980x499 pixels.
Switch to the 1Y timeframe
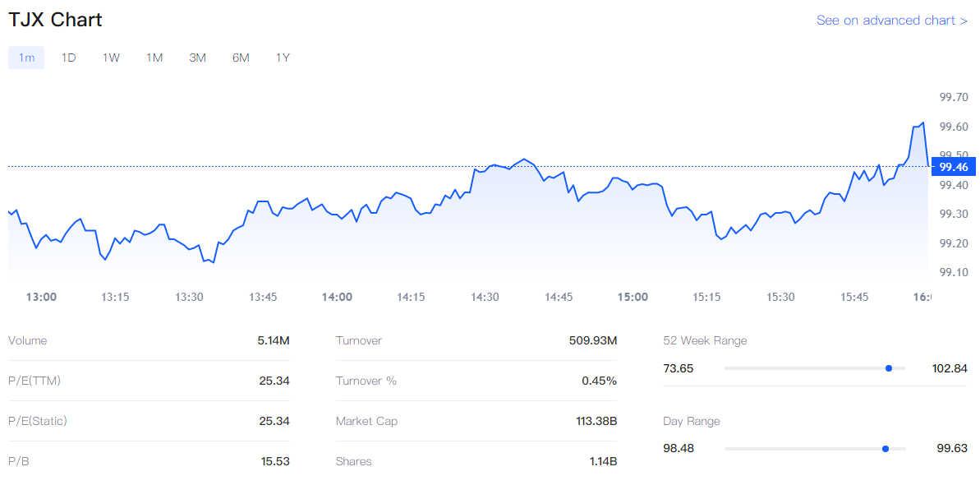pyautogui.click(x=283, y=58)
